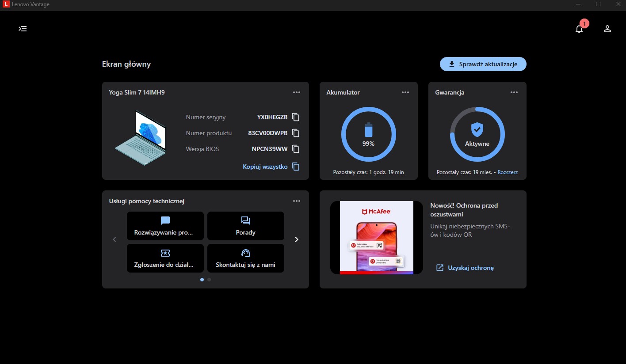
Task: Expand Usługi pomocy technicznej options menu
Action: pyautogui.click(x=297, y=201)
